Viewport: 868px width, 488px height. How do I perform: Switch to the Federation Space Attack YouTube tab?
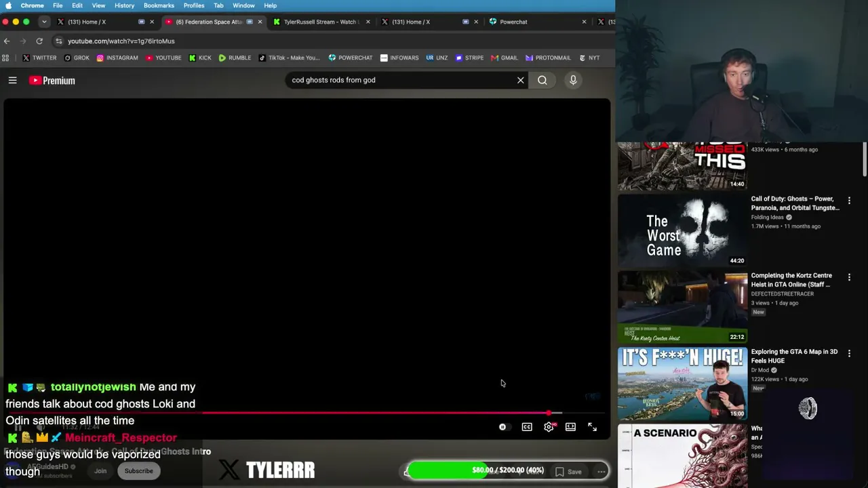[x=214, y=22]
